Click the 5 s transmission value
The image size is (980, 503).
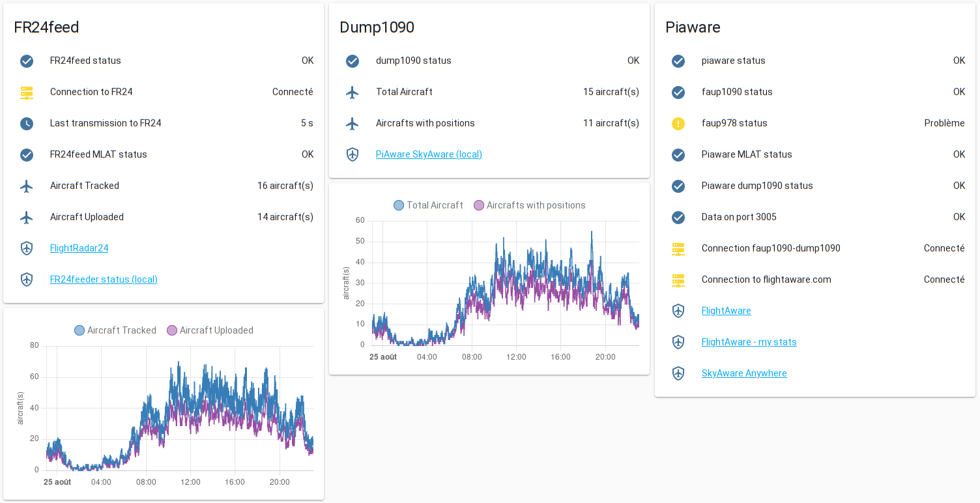coord(307,123)
